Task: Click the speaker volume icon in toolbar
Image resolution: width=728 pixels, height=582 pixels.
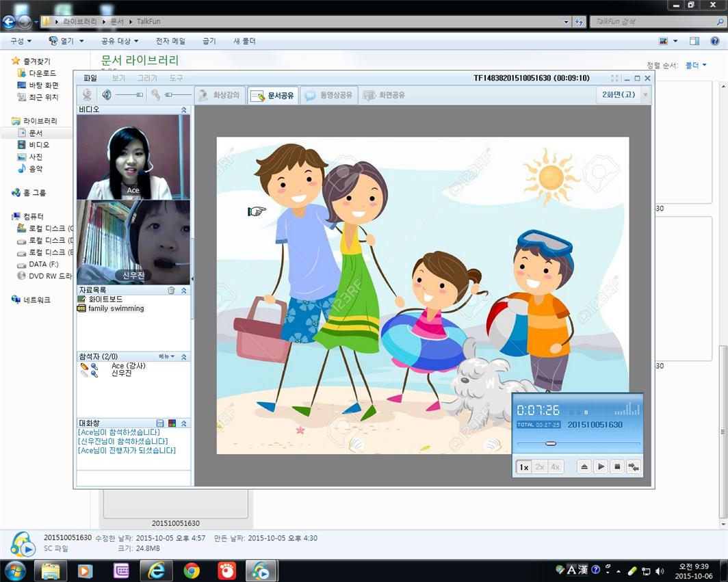Action: (107, 95)
